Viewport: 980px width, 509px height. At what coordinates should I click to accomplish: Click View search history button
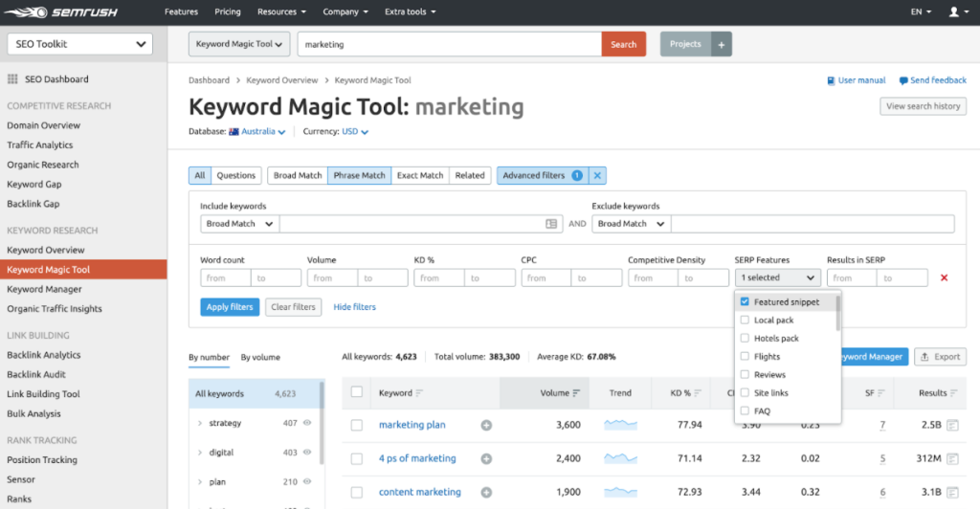click(924, 106)
